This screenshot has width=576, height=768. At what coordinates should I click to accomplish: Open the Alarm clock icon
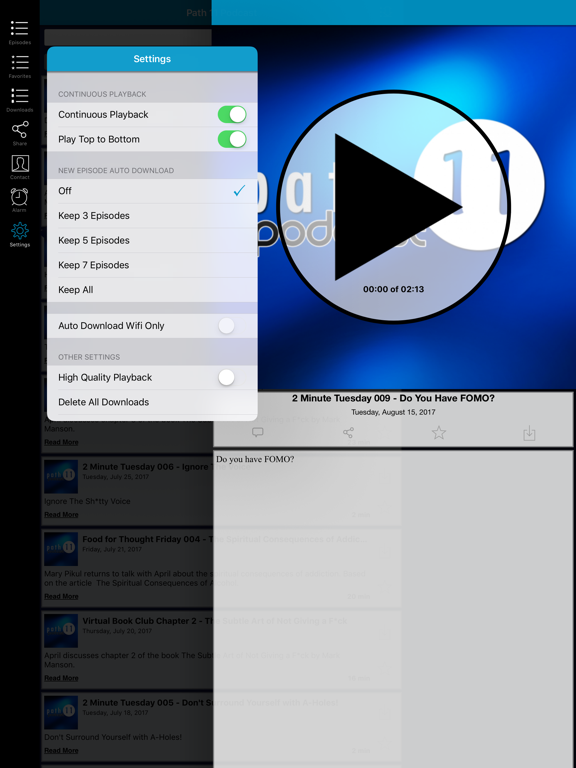point(20,200)
